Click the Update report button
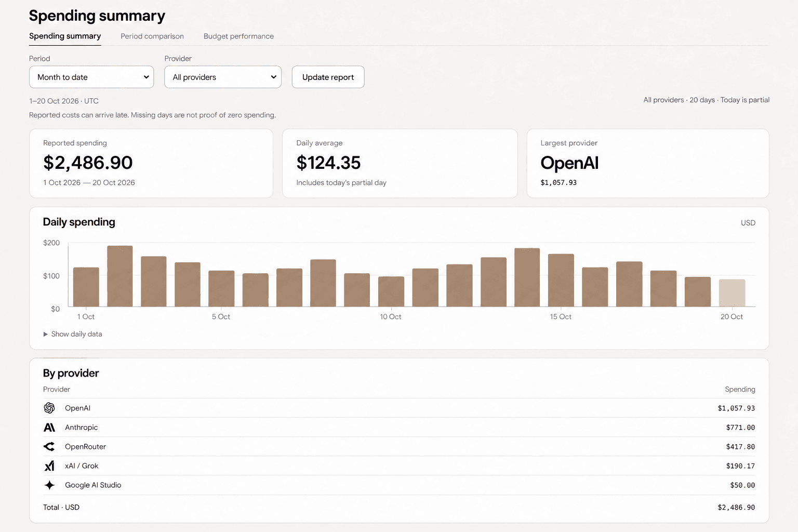The image size is (798, 532). (x=328, y=77)
